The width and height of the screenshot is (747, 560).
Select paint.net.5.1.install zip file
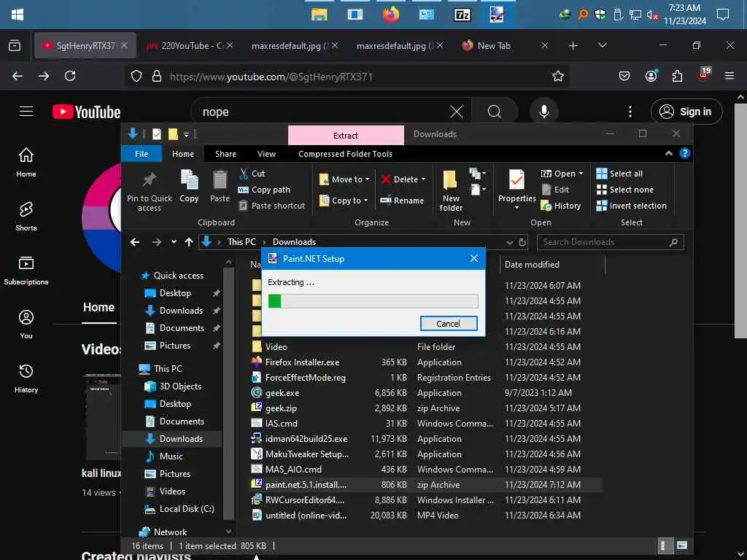(x=306, y=485)
